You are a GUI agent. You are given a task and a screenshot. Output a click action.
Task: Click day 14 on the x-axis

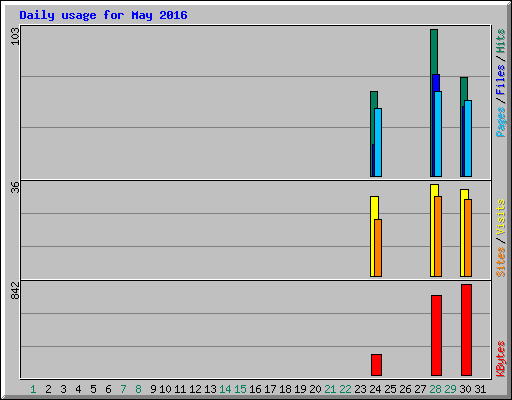click(225, 389)
